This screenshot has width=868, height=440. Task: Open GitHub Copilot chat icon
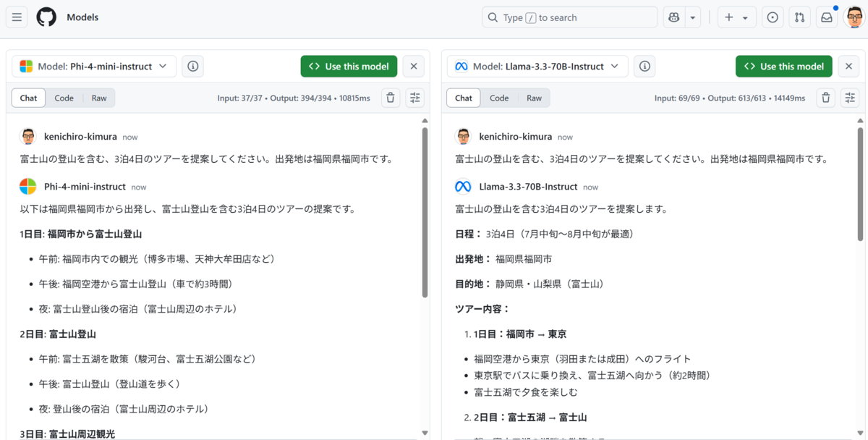coord(674,17)
